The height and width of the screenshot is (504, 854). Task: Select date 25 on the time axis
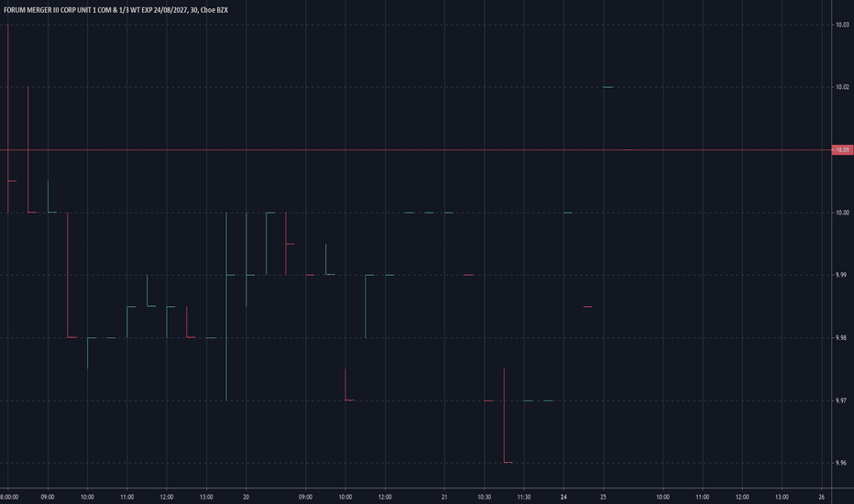[603, 497]
